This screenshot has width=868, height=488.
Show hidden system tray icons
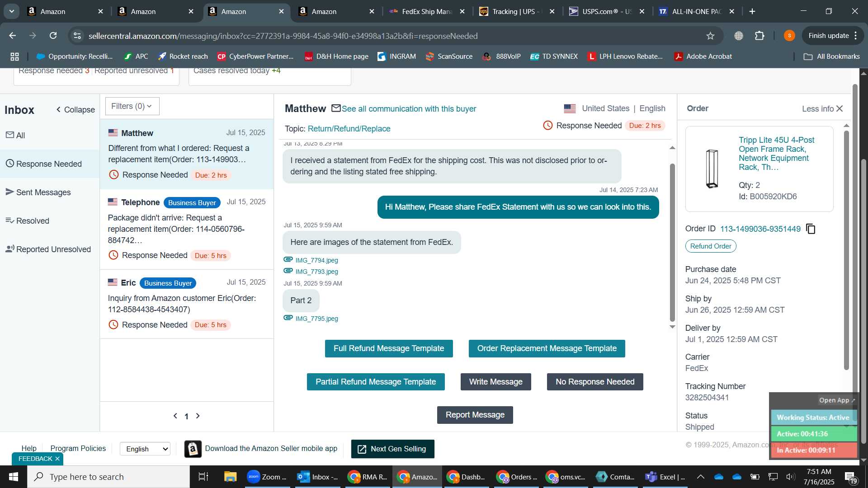click(700, 477)
